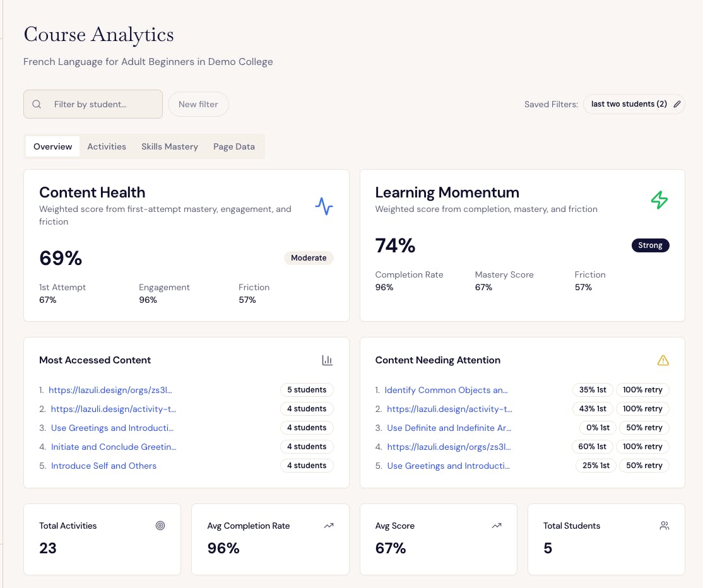
Task: Click the Learning Momentum lightning bolt icon
Action: click(x=659, y=200)
